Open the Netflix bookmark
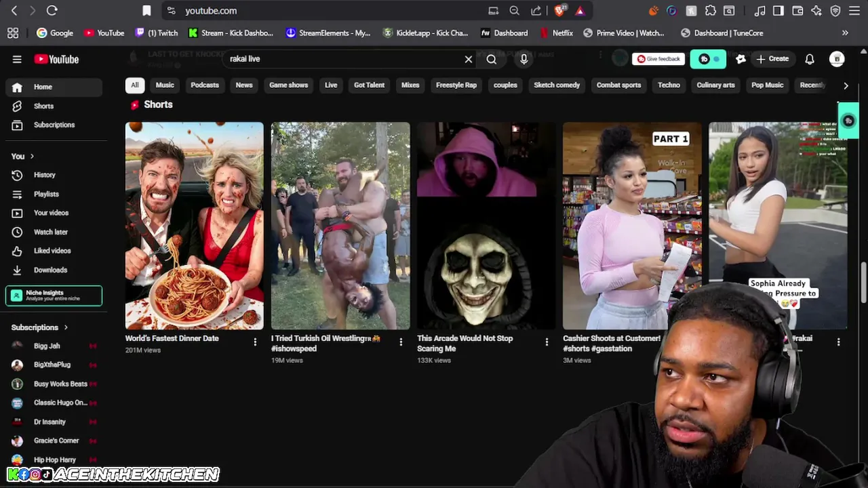 tap(557, 33)
